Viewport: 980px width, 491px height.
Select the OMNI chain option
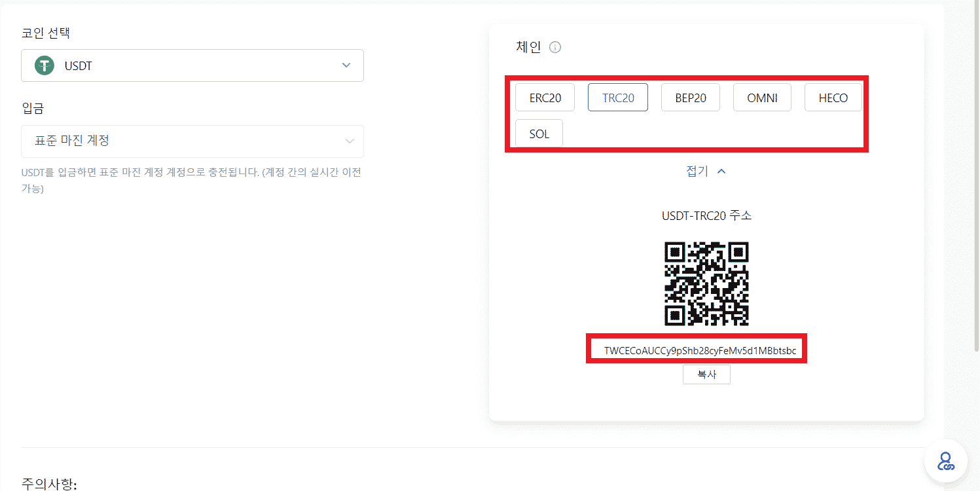pyautogui.click(x=762, y=97)
